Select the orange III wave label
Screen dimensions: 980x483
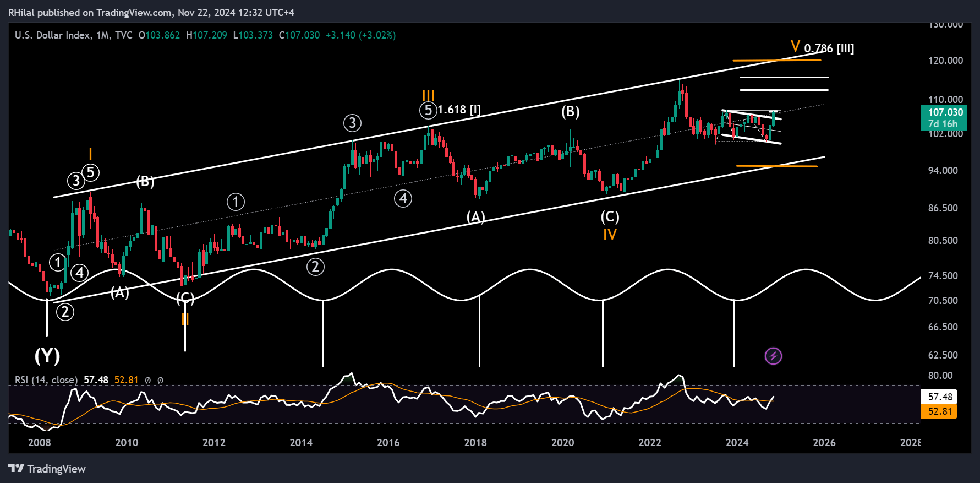[429, 95]
